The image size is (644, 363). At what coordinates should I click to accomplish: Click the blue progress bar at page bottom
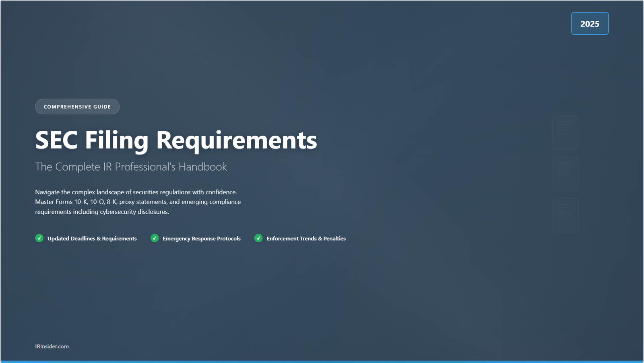[322, 361]
